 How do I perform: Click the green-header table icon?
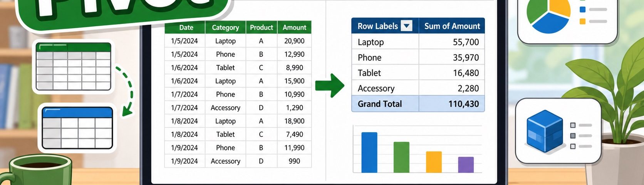click(74, 67)
